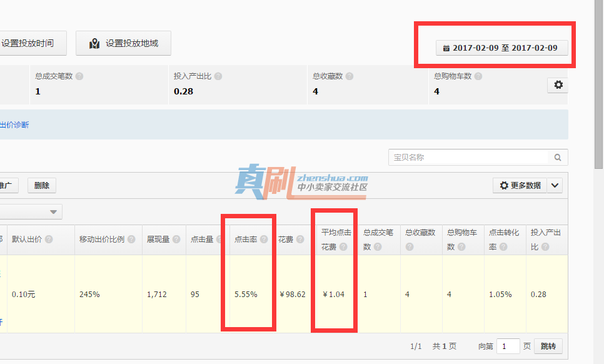The height and width of the screenshot is (364, 604).
Task: Show help for summary 投入产出比 metric
Action: click(x=218, y=76)
